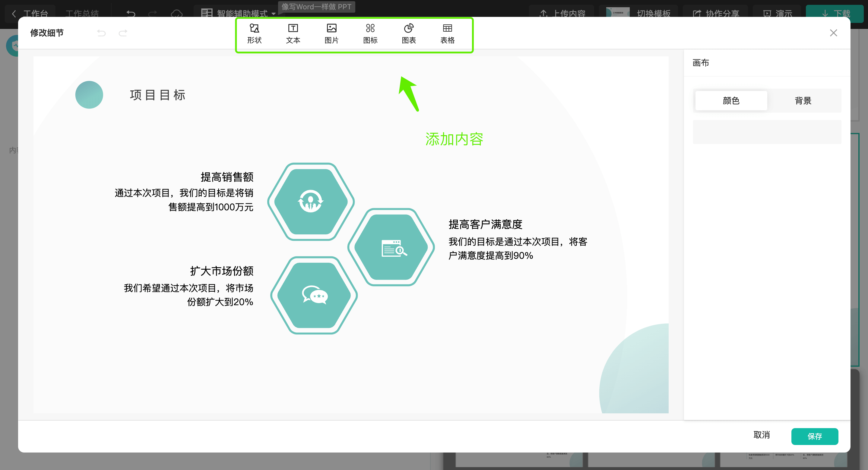Image resolution: width=868 pixels, height=470 pixels.
Task: Select the 份额扩大到20% paragraph
Action: click(x=189, y=295)
